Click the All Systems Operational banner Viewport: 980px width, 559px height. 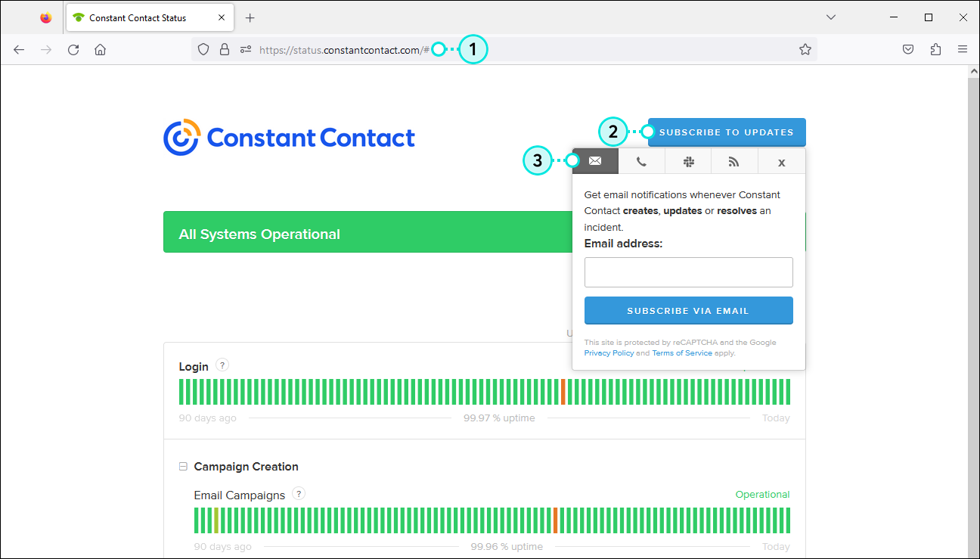coord(367,231)
